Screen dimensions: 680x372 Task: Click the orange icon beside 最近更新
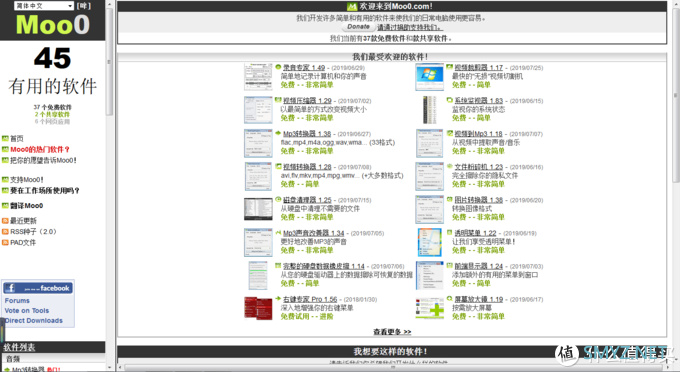(x=5, y=221)
